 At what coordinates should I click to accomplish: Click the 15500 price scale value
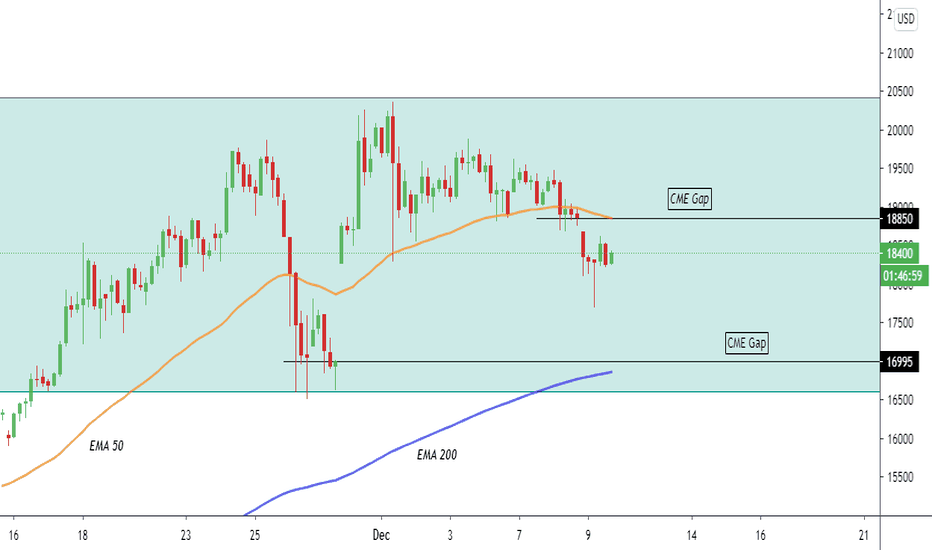(900, 477)
